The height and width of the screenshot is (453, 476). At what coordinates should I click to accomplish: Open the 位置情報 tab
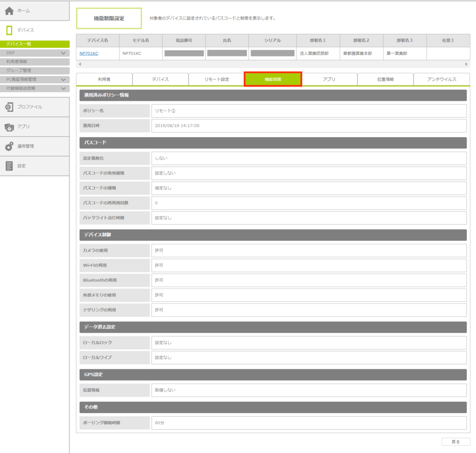click(x=385, y=79)
